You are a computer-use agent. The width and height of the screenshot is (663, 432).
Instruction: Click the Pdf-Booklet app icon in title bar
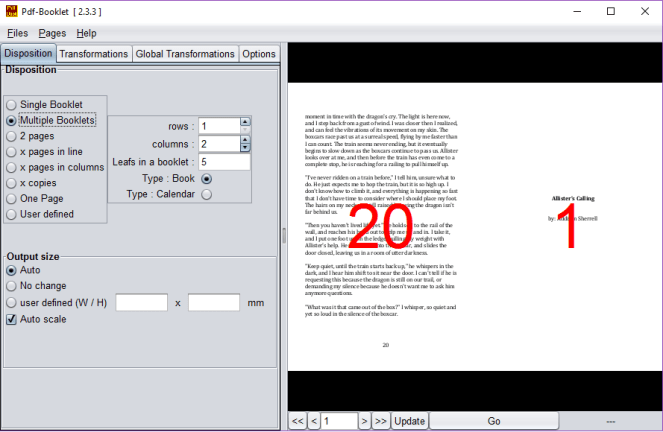coord(11,11)
